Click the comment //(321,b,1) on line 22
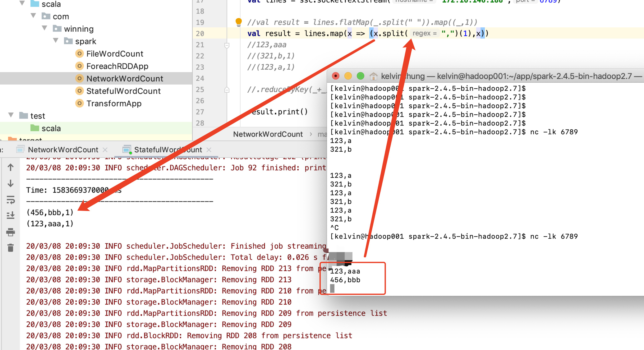Image resolution: width=644 pixels, height=350 pixels. (x=271, y=56)
